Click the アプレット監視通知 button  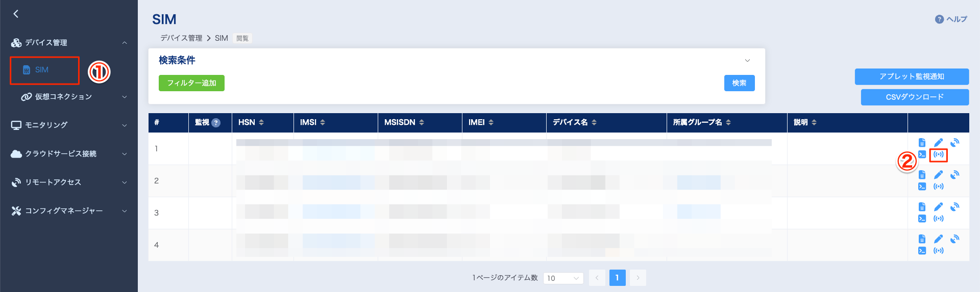pos(911,77)
